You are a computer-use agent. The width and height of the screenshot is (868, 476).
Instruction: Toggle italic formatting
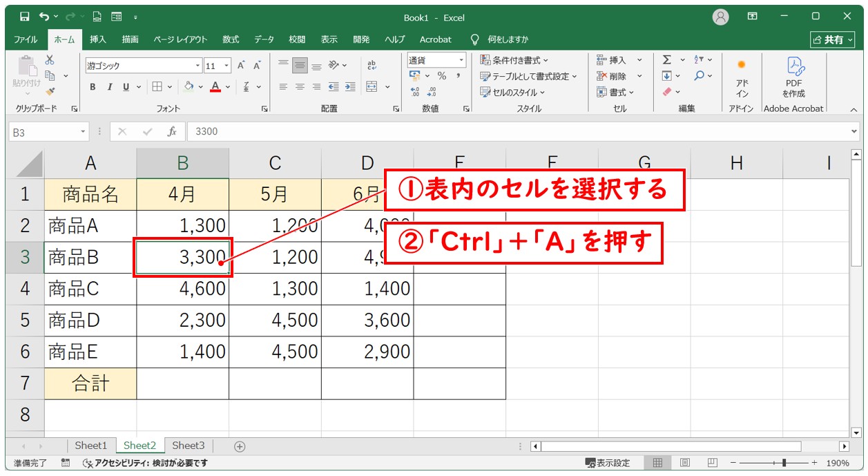click(x=109, y=87)
